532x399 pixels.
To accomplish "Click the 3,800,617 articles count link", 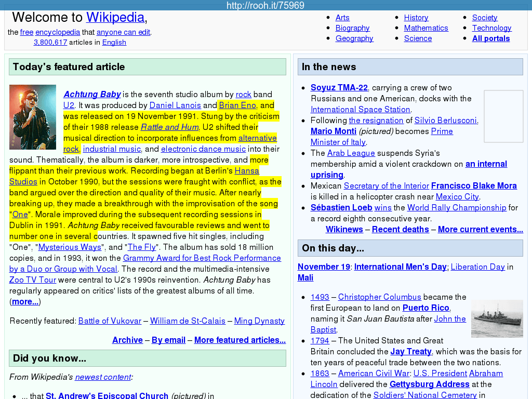I will pos(50,43).
